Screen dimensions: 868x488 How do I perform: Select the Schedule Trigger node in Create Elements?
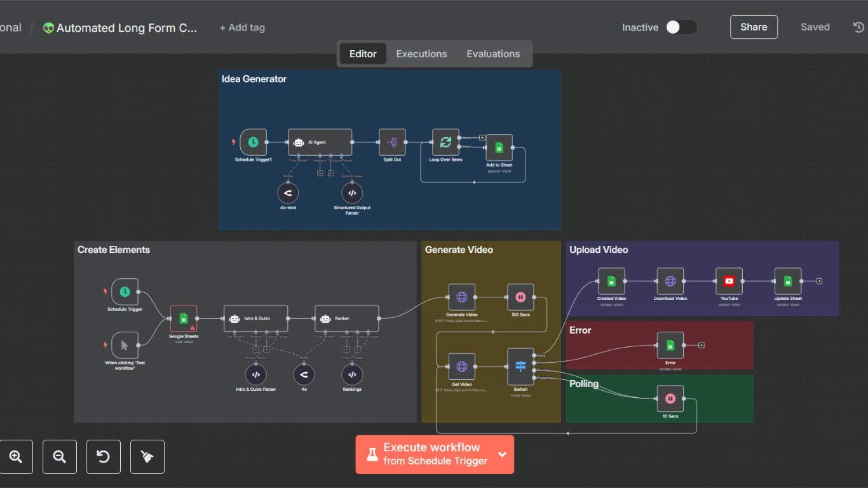pyautogui.click(x=125, y=292)
